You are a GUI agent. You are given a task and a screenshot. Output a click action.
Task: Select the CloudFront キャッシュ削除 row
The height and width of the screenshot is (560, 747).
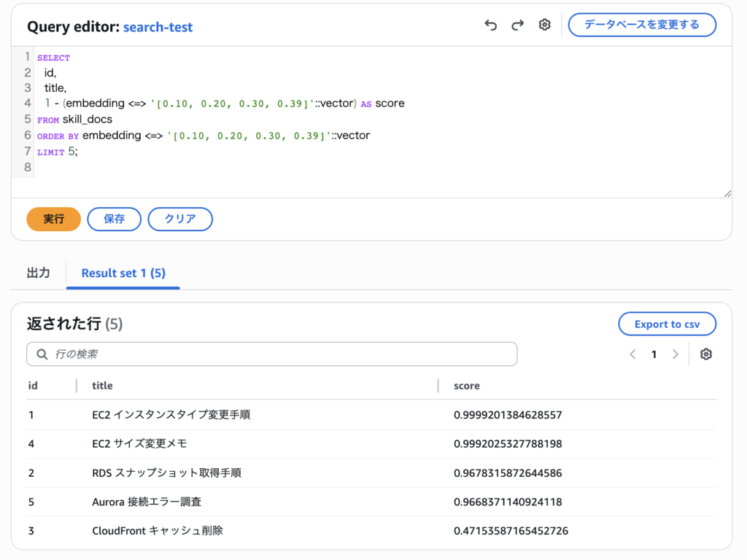(x=158, y=531)
